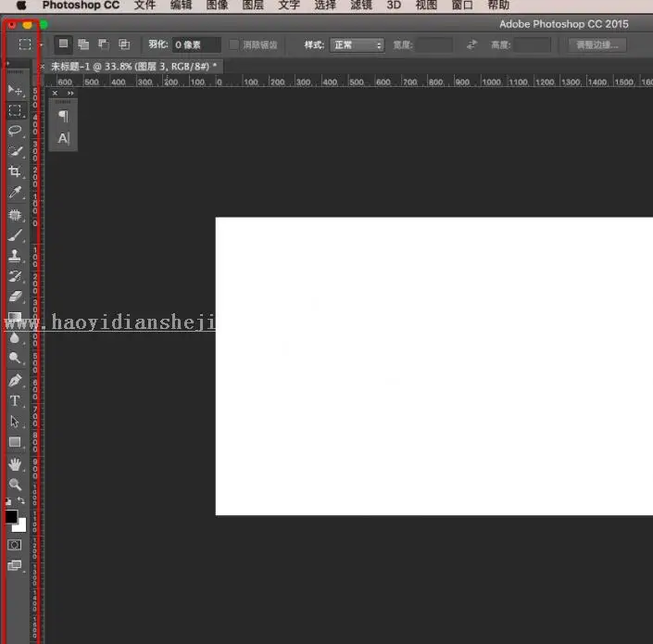The height and width of the screenshot is (644, 653).
Task: Click the background color swatch
Action: 21,526
